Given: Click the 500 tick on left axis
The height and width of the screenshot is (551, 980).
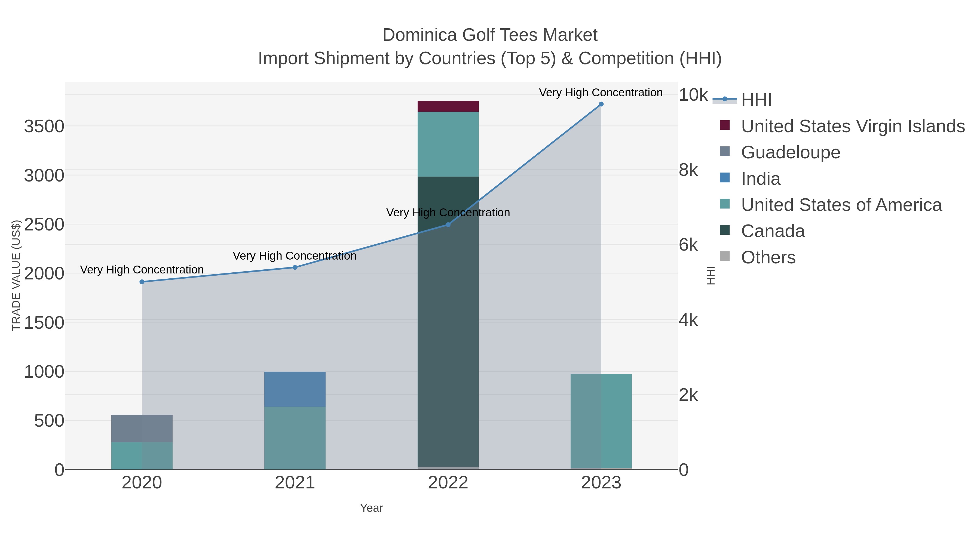Looking at the screenshot, I should click(50, 421).
